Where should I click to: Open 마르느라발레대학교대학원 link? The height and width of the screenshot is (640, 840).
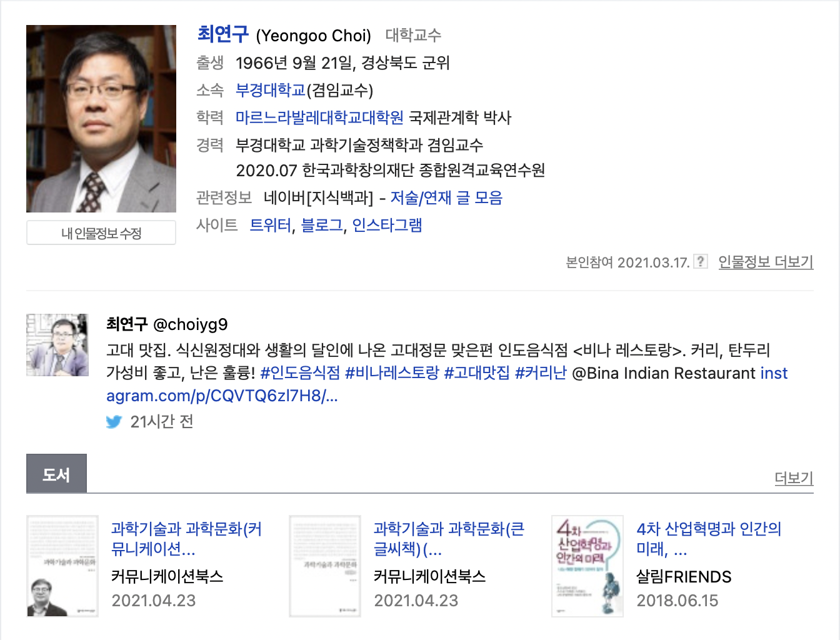coord(319,117)
